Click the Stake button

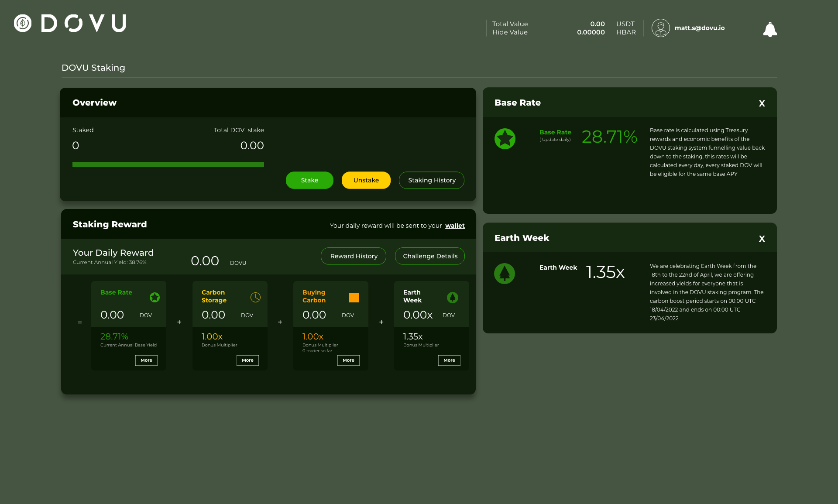[x=309, y=180]
